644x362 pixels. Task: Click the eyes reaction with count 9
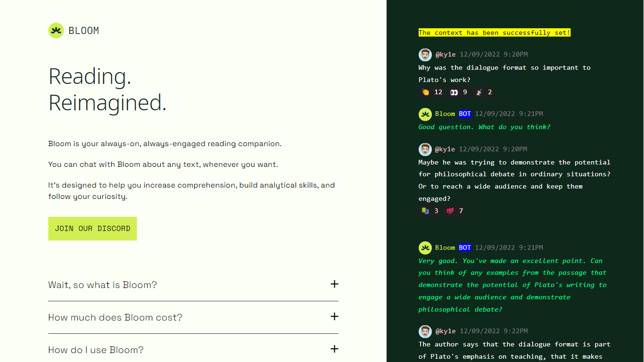pos(458,92)
